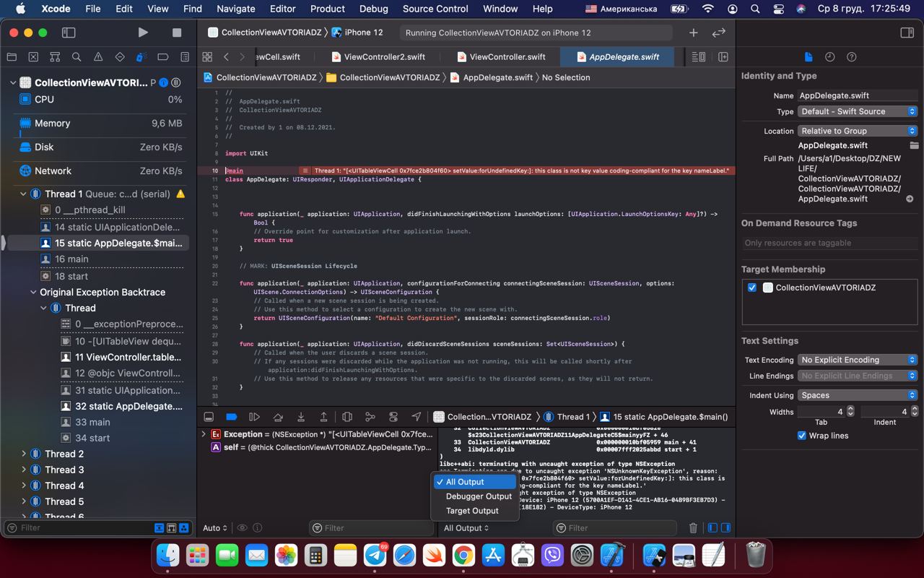
Task: Toggle Quick Look eye icon in variables view
Action: pyautogui.click(x=243, y=528)
